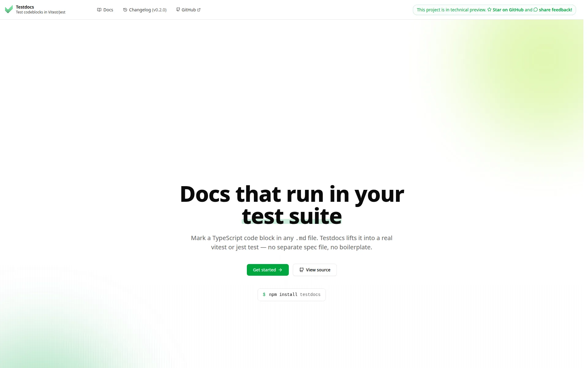Click the 'Test codeblocks in Vitest/Jest' tagline

click(x=41, y=12)
